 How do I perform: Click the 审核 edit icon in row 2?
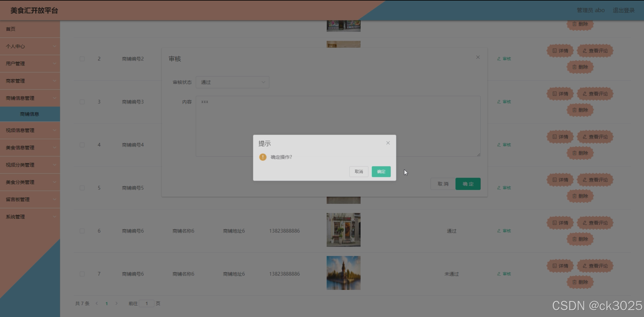(499, 59)
